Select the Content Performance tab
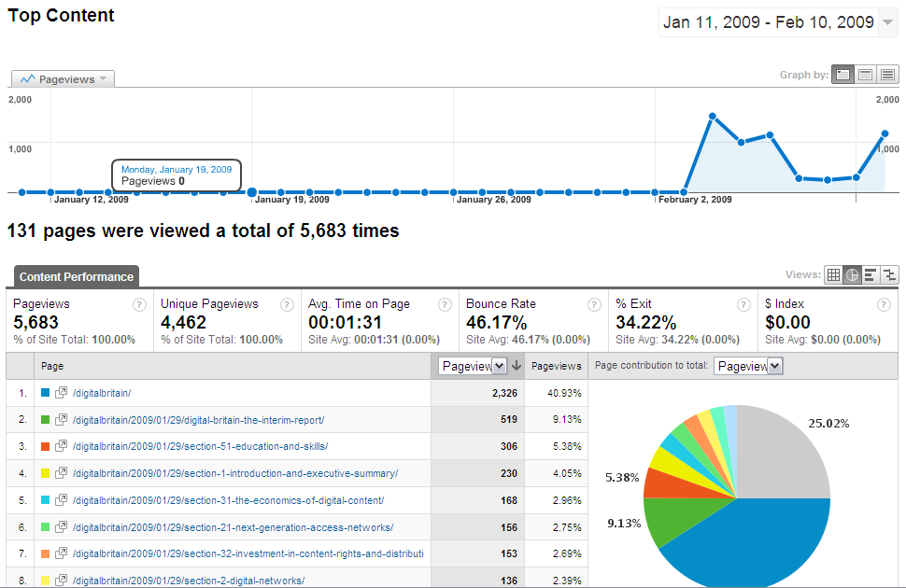This screenshot has width=906, height=588. click(77, 276)
